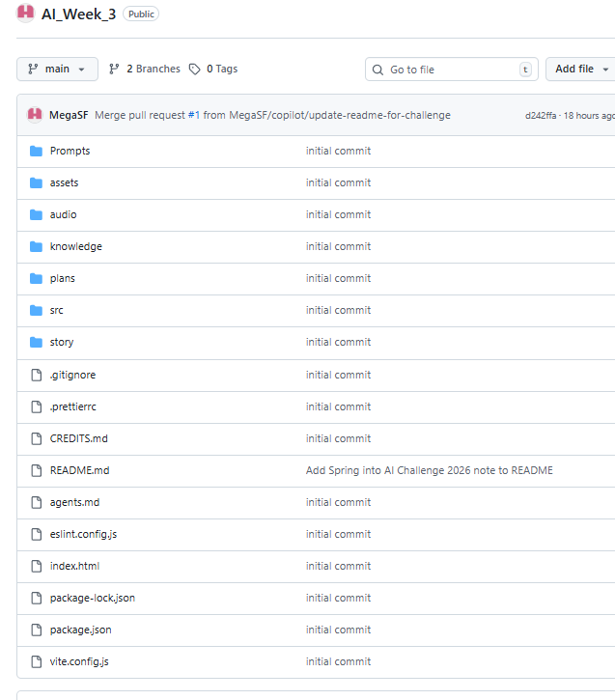The image size is (615, 700).
Task: Open the commit hash d242ffa
Action: click(541, 116)
